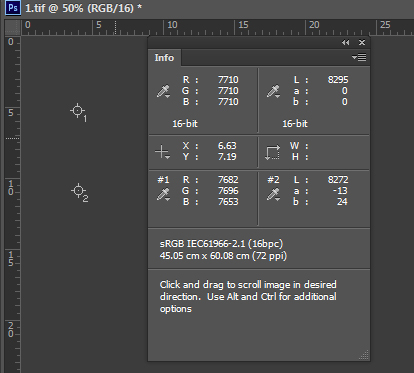Click the ruler origin corner box
Image resolution: width=414 pixels, height=373 pixels.
click(13, 28)
